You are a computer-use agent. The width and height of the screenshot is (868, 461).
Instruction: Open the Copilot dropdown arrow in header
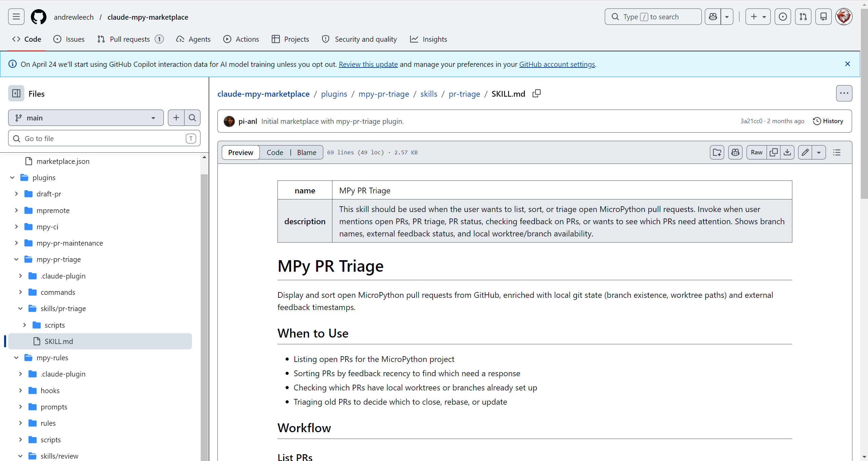click(727, 17)
